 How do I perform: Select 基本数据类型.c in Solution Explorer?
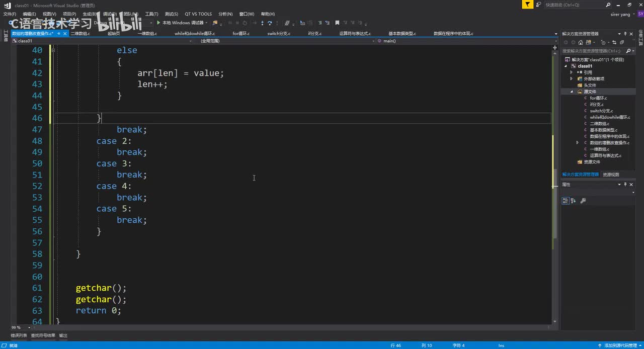[603, 130]
